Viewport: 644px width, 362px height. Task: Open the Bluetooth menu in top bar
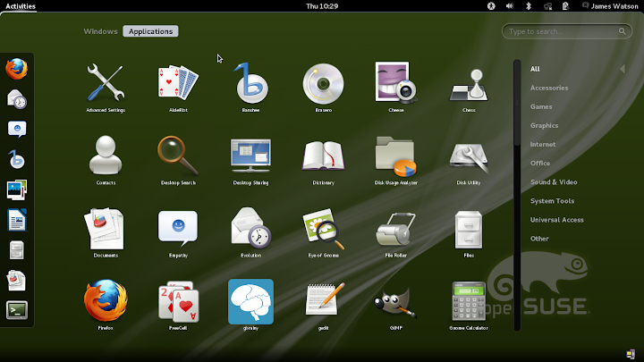click(x=529, y=6)
